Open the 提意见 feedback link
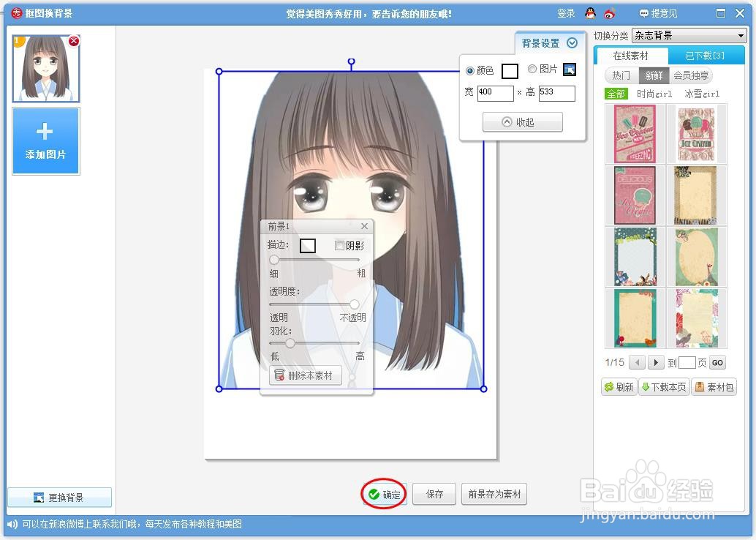This screenshot has height=540, width=756. point(658,13)
